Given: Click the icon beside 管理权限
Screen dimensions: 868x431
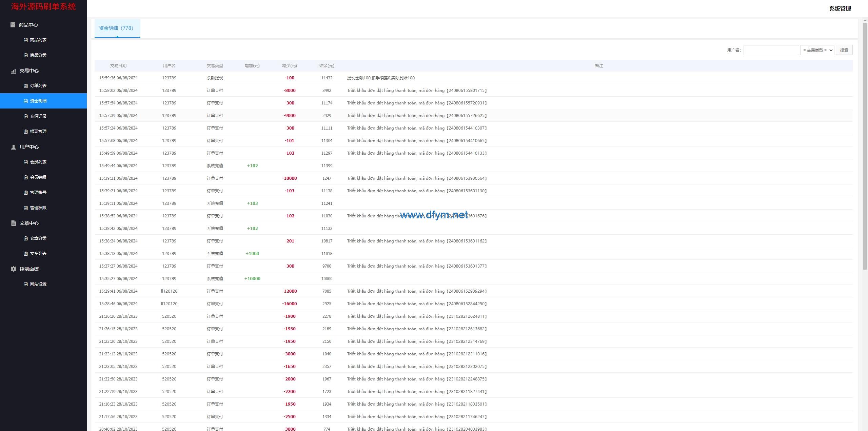Looking at the screenshot, I should coord(26,208).
